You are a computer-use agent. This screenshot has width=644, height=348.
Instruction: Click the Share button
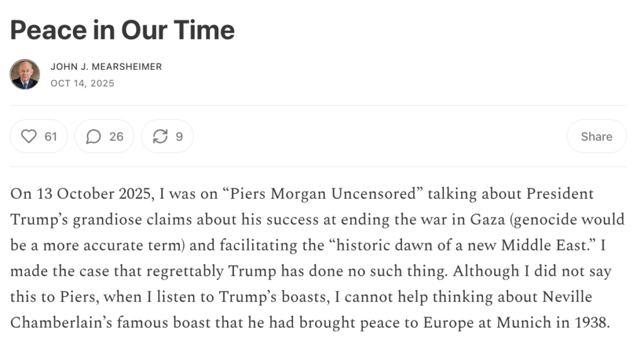point(596,137)
